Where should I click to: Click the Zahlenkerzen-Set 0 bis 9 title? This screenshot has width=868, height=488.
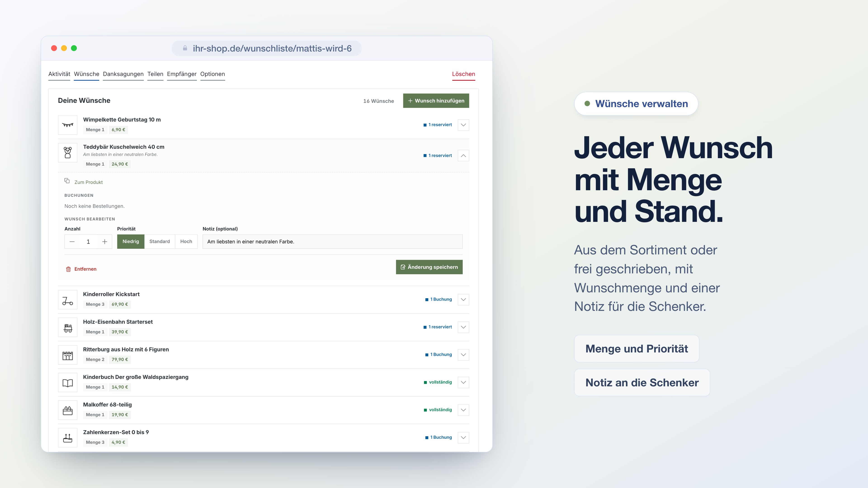(116, 432)
